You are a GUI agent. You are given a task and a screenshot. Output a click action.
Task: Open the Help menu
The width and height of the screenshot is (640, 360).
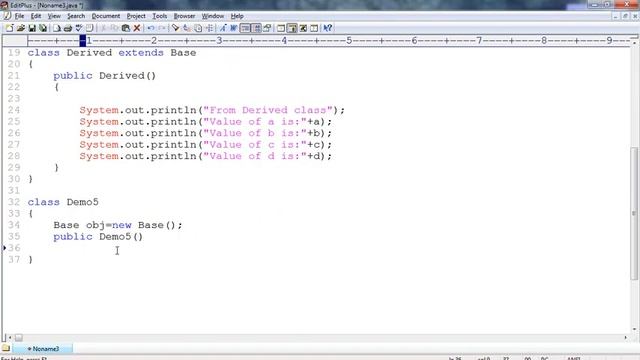point(237,16)
